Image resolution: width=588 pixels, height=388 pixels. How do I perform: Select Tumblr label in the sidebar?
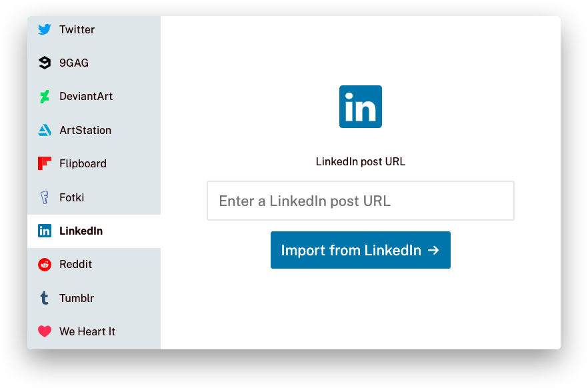(77, 298)
